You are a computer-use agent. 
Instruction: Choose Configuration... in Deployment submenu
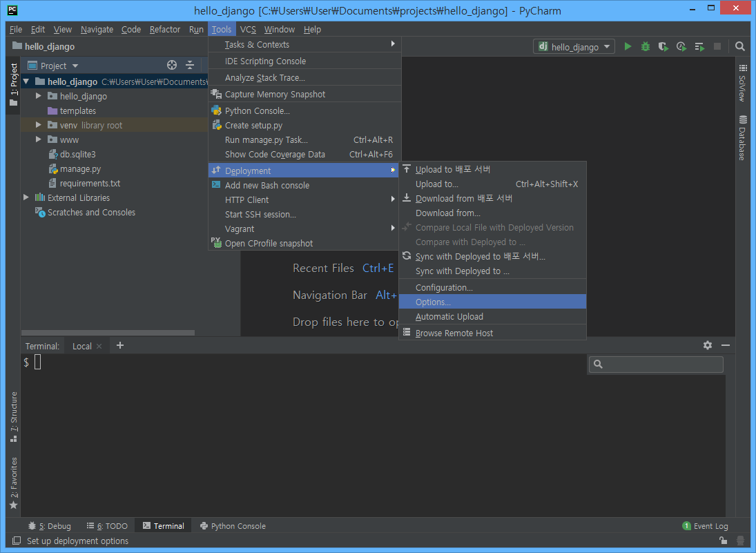[x=492, y=287]
